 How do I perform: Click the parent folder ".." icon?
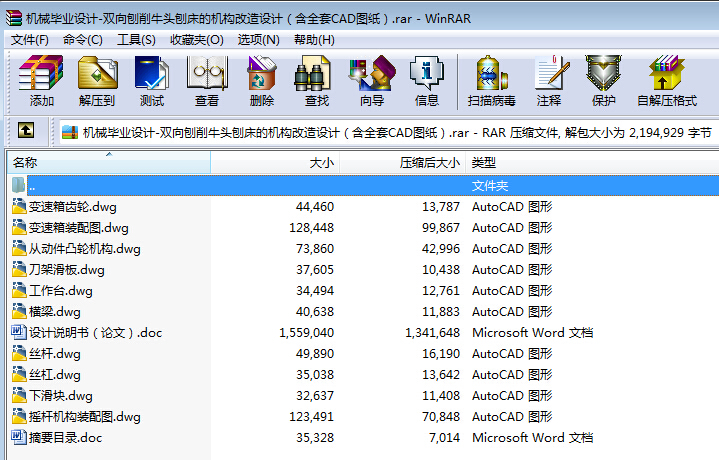click(18, 185)
